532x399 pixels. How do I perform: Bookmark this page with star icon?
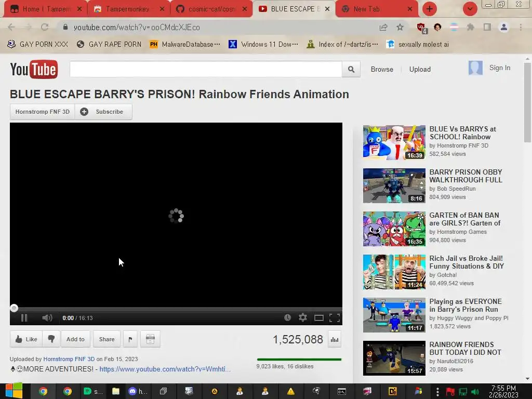point(400,27)
